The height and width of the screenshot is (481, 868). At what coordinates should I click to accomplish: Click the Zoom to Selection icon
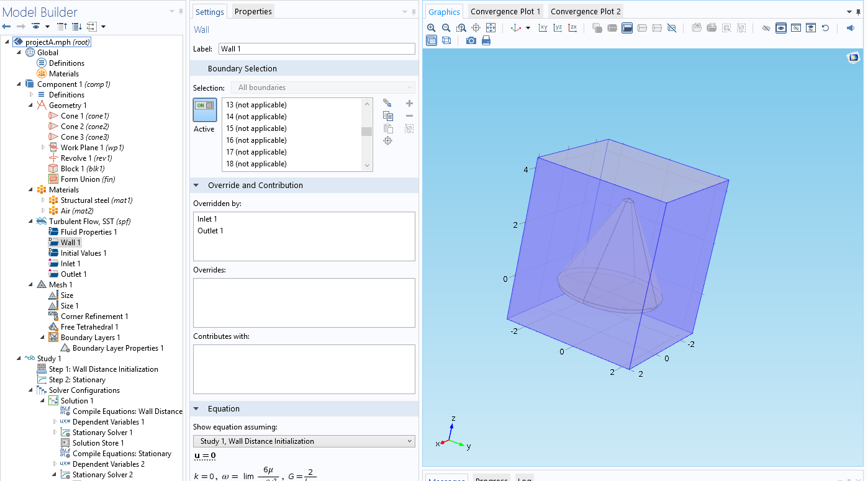point(388,141)
